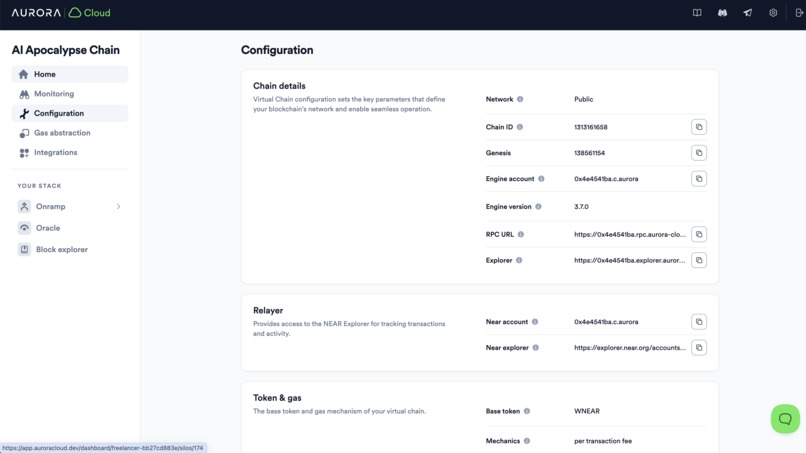The width and height of the screenshot is (806, 453).
Task: Open settings gear in top bar
Action: pyautogui.click(x=773, y=13)
